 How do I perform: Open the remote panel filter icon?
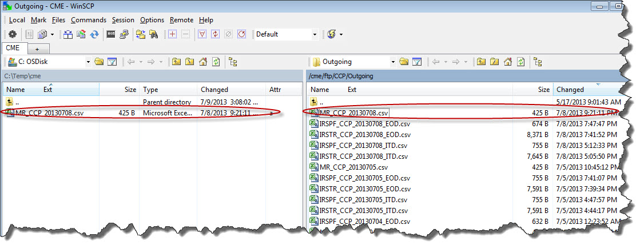coord(418,62)
